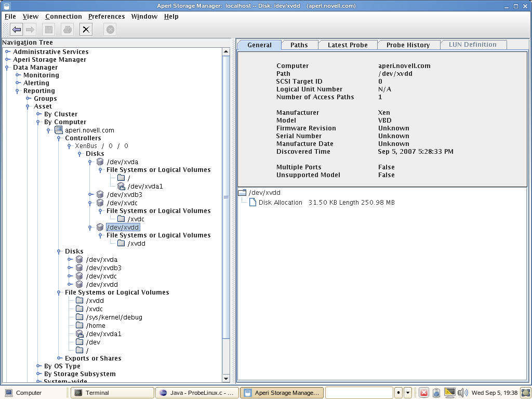Switch to Terminal in the taskbar
Screen dimensions: 532x399
112,393
